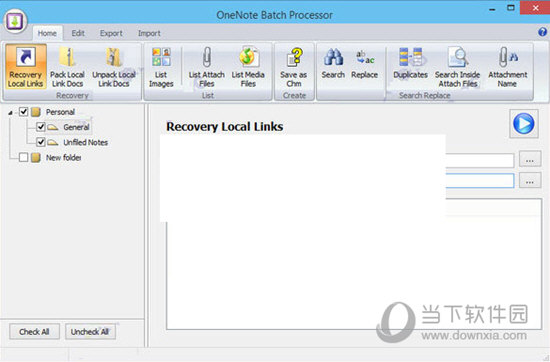Screen dimensions: 550x362
Task: Open the Search binoculars tool
Action: 333,63
